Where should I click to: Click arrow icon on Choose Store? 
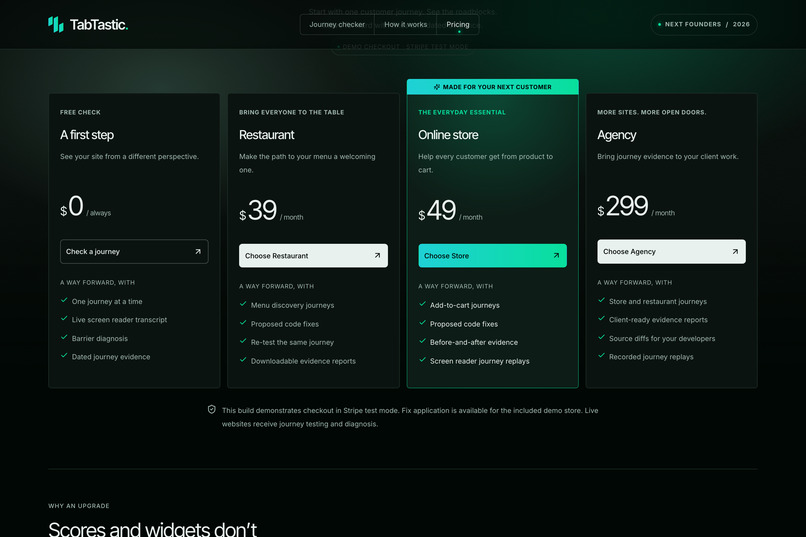pos(556,255)
